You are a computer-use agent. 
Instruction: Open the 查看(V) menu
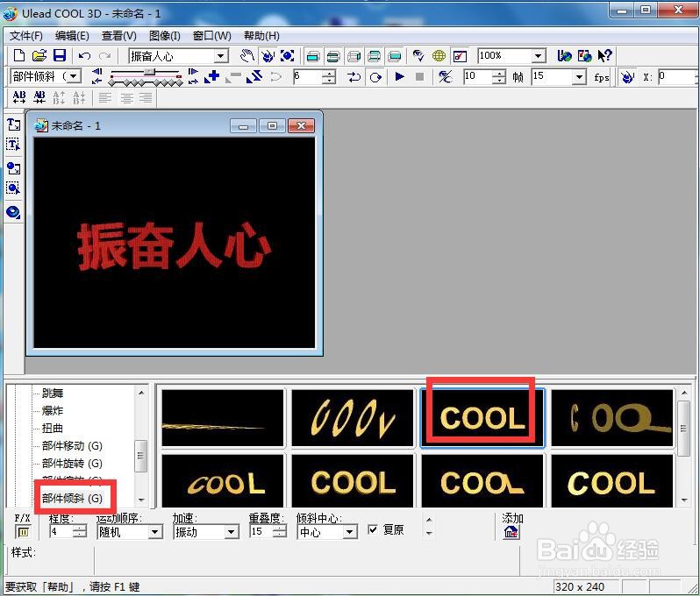tap(118, 36)
